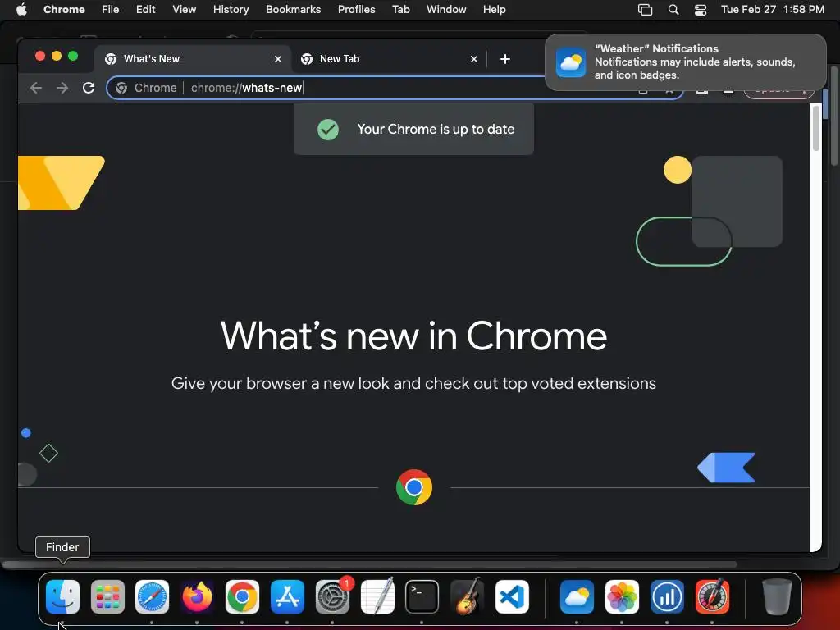Viewport: 840px width, 630px height.
Task: Click the chrome://whats-new address field
Action: [x=395, y=88]
